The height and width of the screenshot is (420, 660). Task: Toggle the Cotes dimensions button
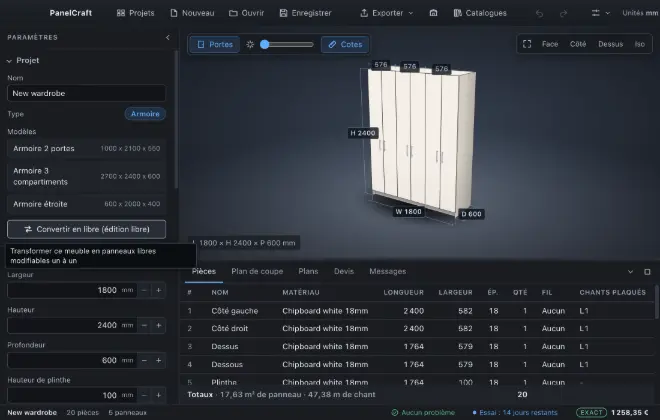point(345,44)
